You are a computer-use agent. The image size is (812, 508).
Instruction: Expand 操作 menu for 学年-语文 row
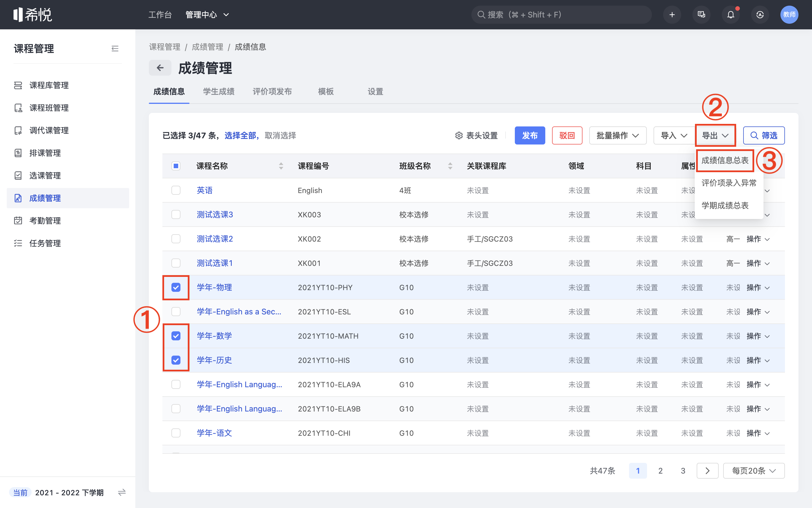758,433
